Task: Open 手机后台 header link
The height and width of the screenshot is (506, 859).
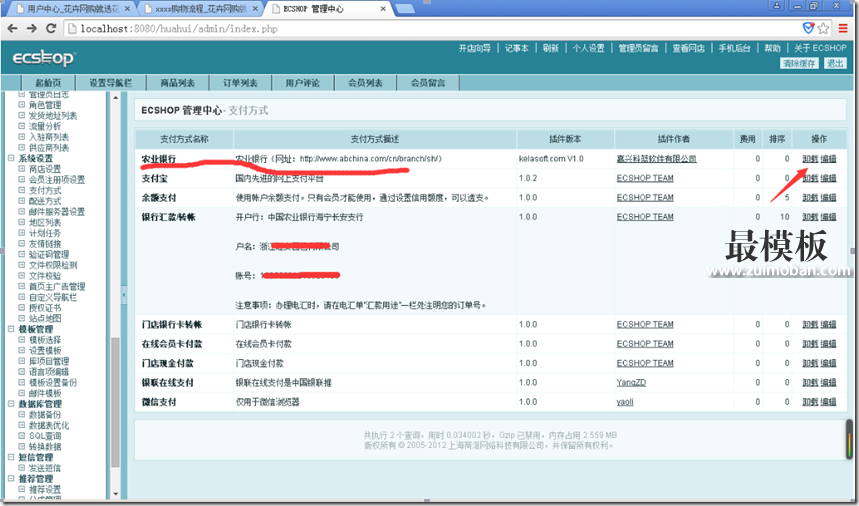Action: pos(735,48)
